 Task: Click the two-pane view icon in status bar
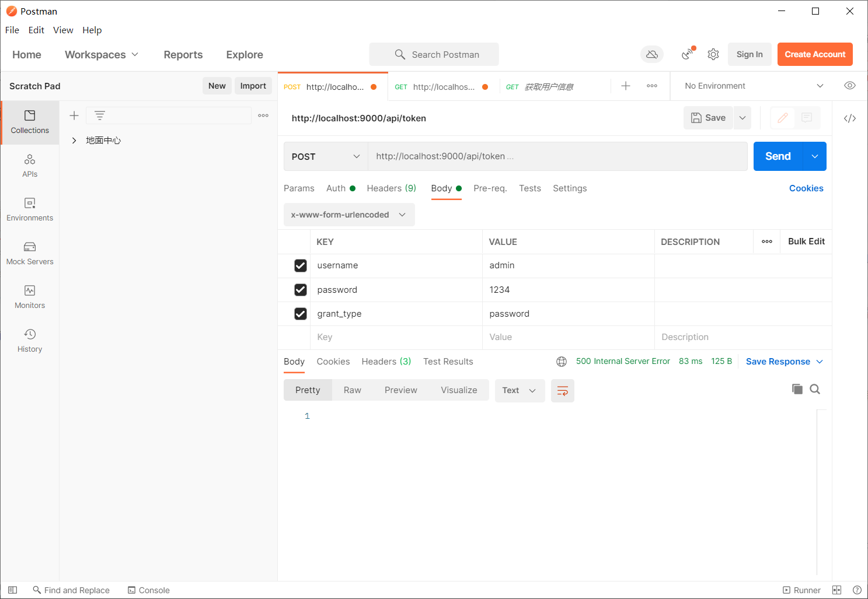pyautogui.click(x=836, y=590)
